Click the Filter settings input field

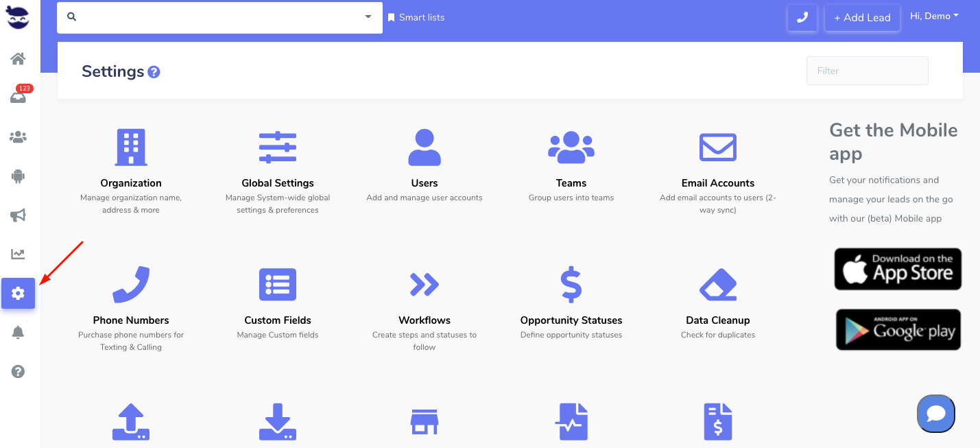867,71
